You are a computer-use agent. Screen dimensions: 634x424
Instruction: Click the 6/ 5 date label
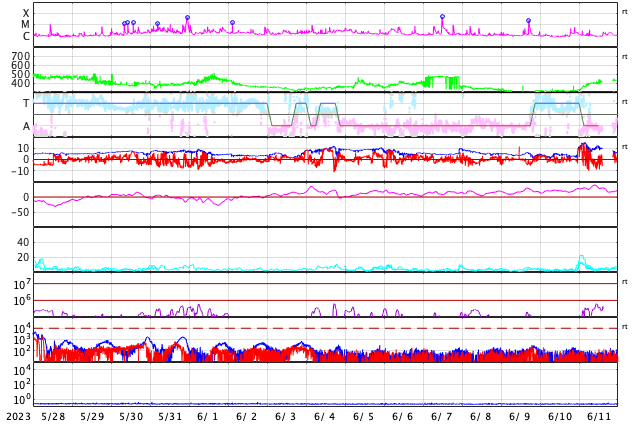tap(363, 416)
